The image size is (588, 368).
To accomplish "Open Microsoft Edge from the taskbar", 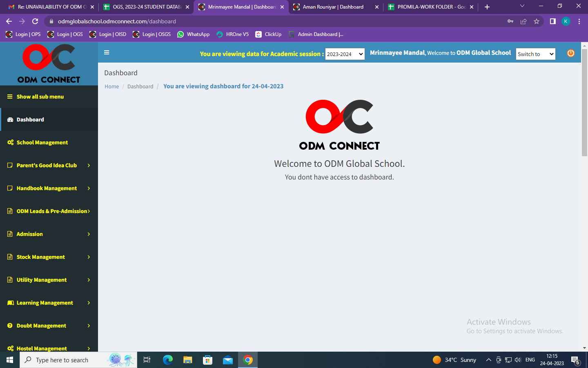I will pos(168,360).
